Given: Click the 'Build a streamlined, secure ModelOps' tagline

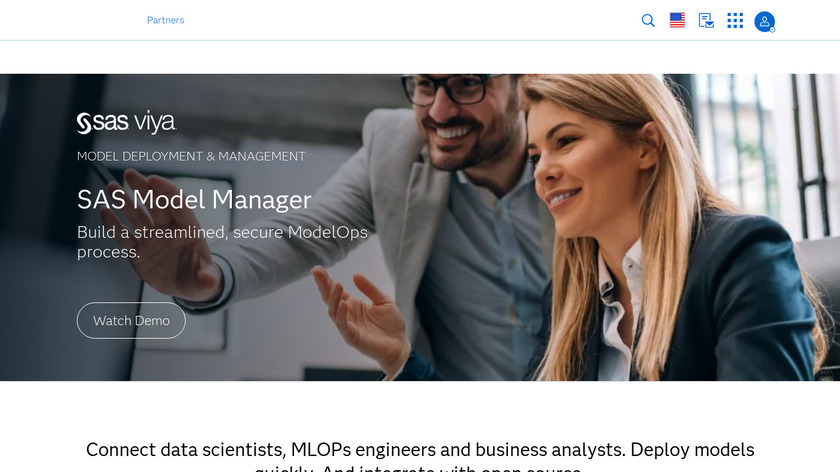Looking at the screenshot, I should coord(222,232).
